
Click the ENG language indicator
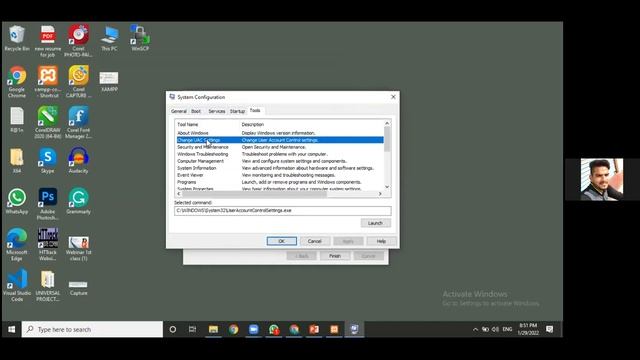[x=507, y=329]
